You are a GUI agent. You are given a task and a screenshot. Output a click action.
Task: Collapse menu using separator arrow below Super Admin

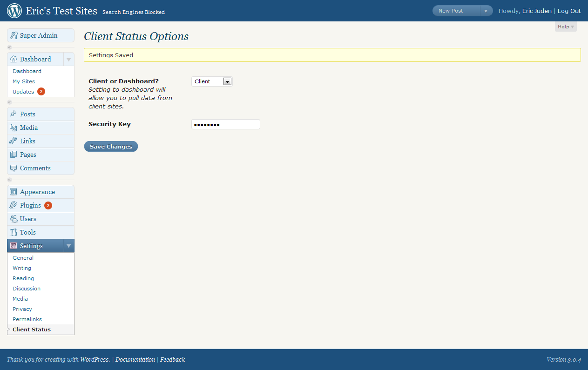click(9, 47)
